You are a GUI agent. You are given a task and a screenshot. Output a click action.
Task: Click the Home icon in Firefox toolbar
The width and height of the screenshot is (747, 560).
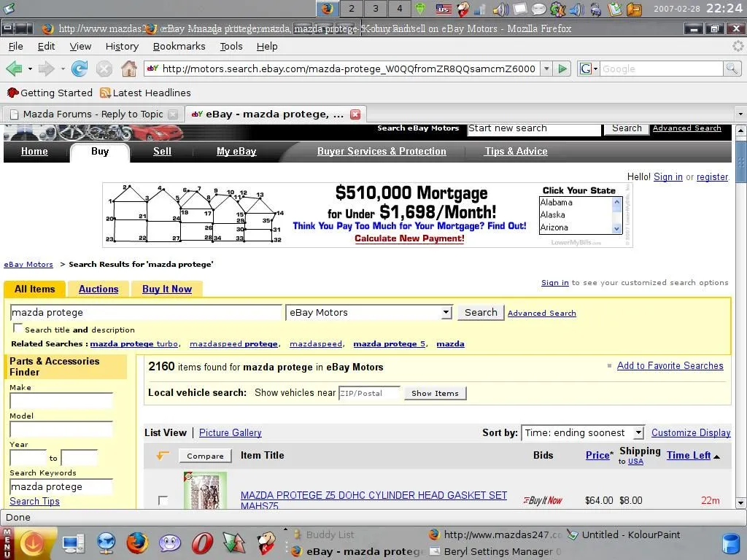click(128, 69)
